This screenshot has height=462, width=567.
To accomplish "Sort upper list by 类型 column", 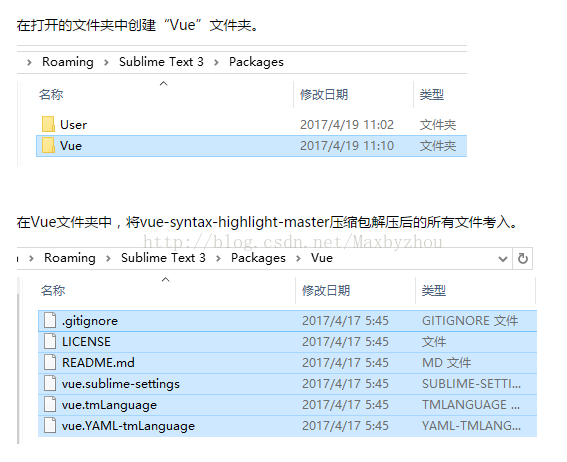I will pyautogui.click(x=432, y=95).
